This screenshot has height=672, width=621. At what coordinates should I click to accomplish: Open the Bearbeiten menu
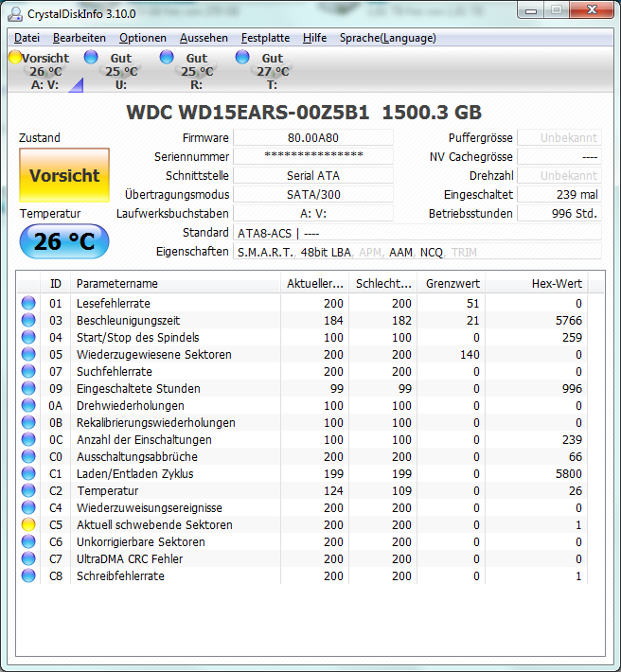click(x=80, y=38)
